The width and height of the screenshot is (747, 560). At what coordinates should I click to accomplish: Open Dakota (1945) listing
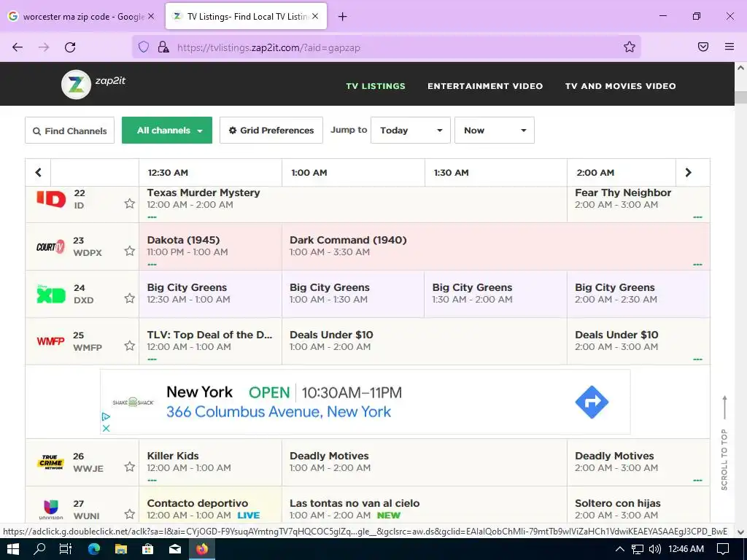[211, 246]
